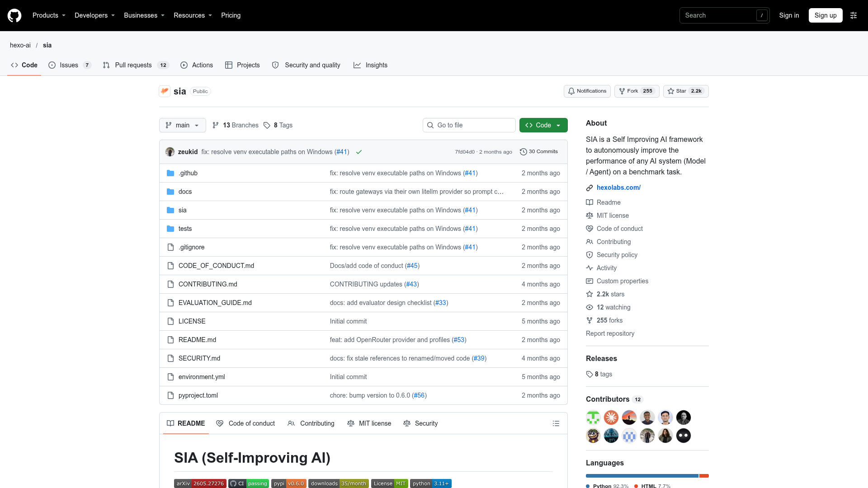
Task: Click the star icon beside 2.2k stars
Action: coord(590,294)
